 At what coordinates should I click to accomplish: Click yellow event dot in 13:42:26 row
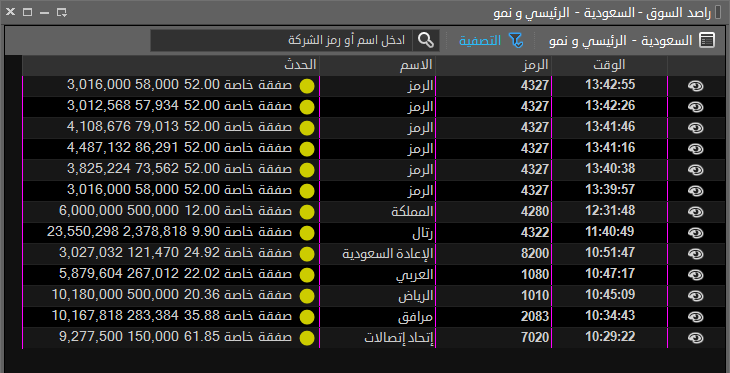point(307,107)
